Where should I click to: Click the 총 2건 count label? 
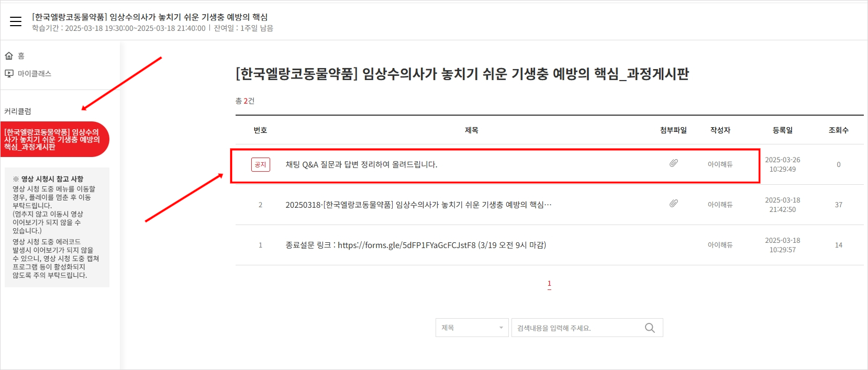coord(245,100)
